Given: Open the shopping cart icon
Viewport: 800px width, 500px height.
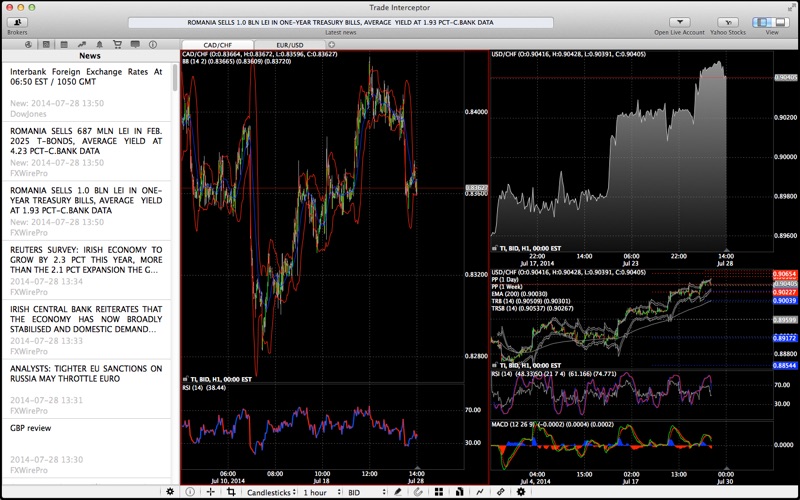Looking at the screenshot, I should point(117,45).
